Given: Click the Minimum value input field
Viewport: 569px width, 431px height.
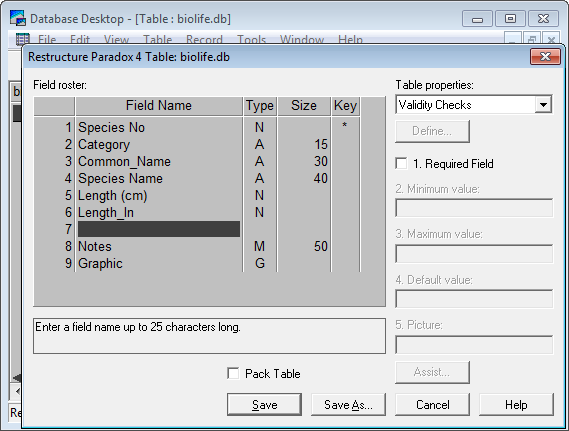Looking at the screenshot, I should pos(474,208).
